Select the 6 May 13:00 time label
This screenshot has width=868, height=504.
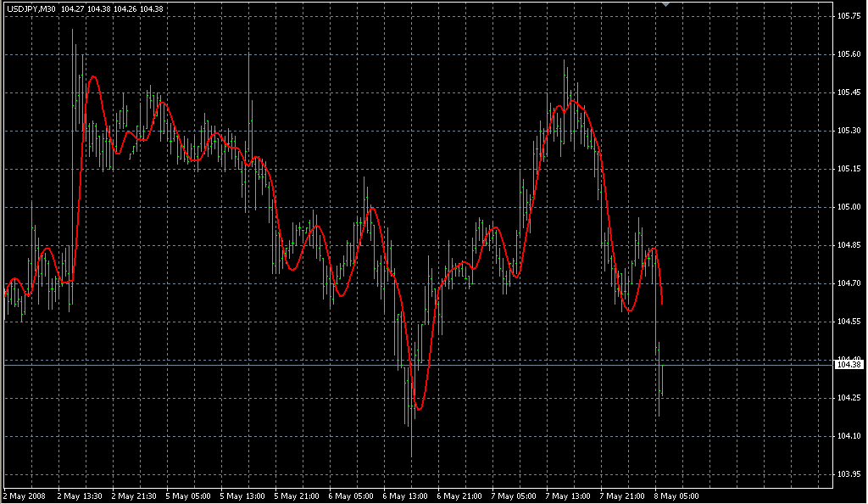(406, 496)
